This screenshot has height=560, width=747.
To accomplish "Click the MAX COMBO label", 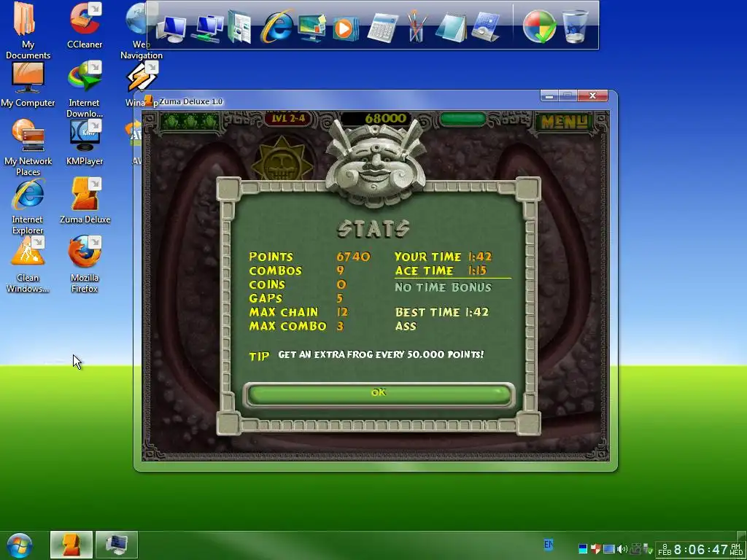I will [287, 326].
